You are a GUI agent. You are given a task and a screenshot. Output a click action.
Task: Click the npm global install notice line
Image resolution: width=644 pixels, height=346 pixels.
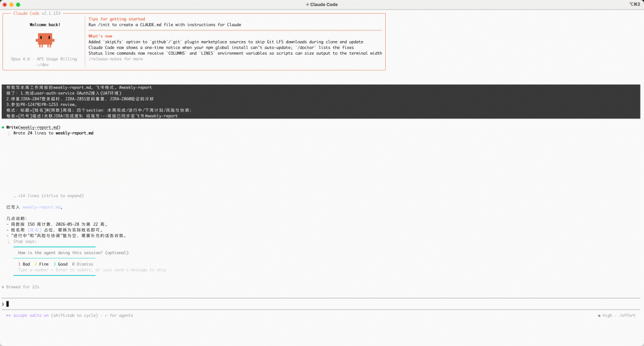coord(221,48)
